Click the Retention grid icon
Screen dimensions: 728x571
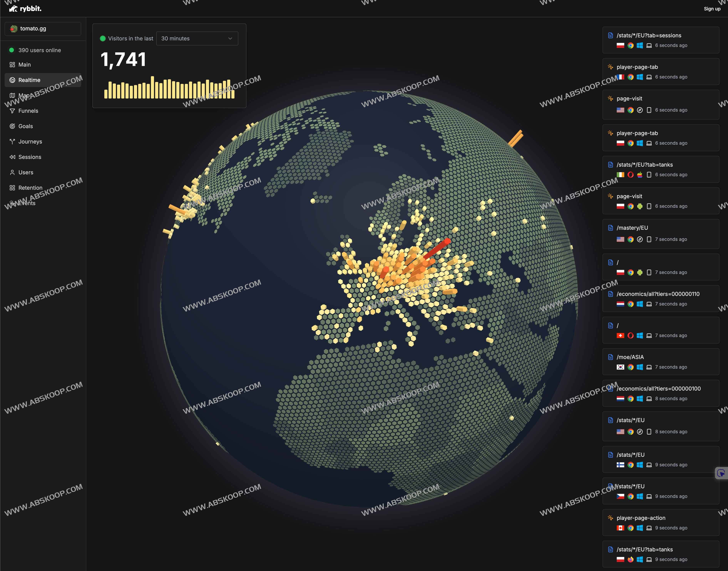12,188
